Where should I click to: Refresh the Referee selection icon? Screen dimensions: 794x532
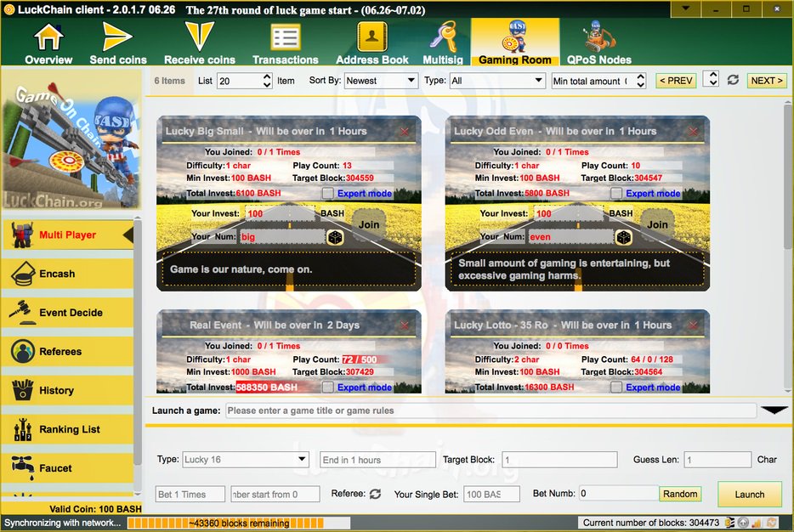[x=375, y=494]
